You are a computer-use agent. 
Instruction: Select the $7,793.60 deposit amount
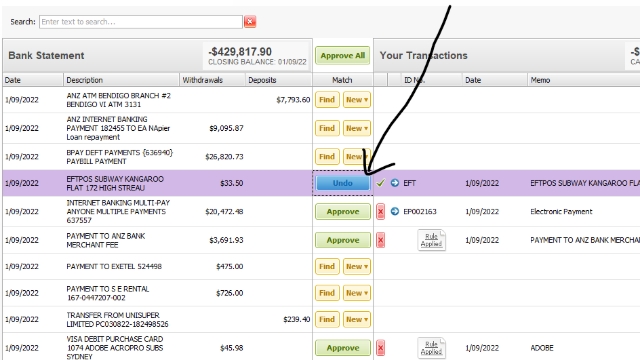coord(293,100)
